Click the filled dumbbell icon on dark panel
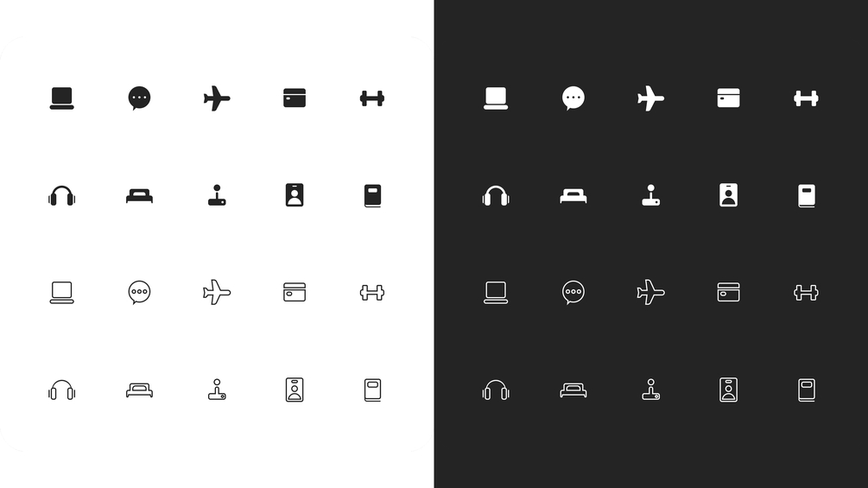 (806, 98)
